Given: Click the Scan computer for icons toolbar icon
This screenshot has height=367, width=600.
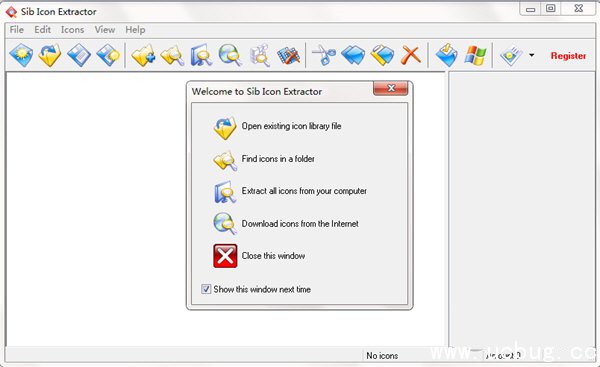Looking at the screenshot, I should point(201,55).
